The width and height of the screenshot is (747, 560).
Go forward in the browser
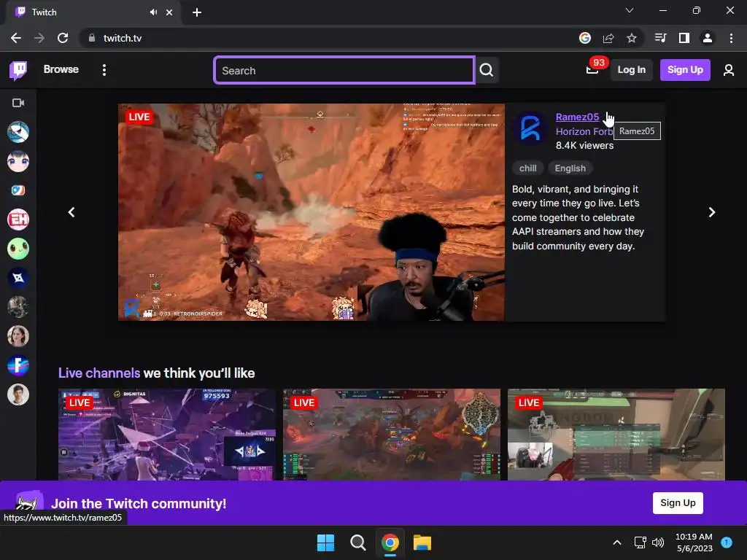point(39,38)
